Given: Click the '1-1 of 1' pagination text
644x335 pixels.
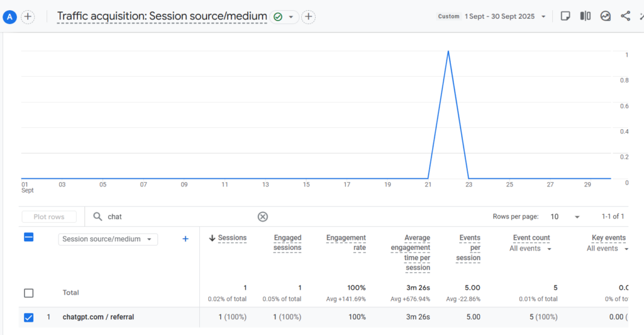Looking at the screenshot, I should coord(613,217).
